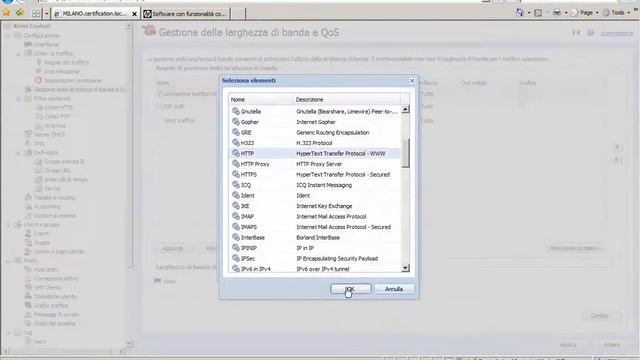Close the Seleziona elementi dialog
640x360 pixels.
coord(412,81)
